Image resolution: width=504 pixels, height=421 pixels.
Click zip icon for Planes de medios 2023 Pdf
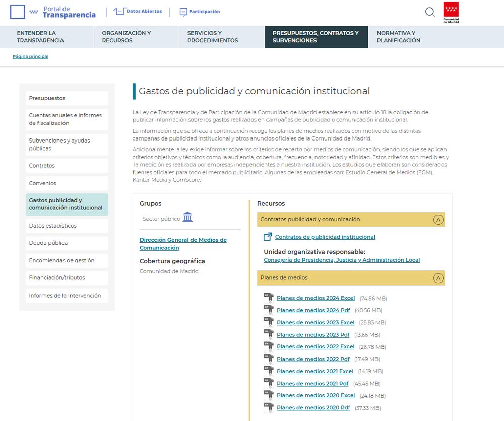[x=268, y=334]
